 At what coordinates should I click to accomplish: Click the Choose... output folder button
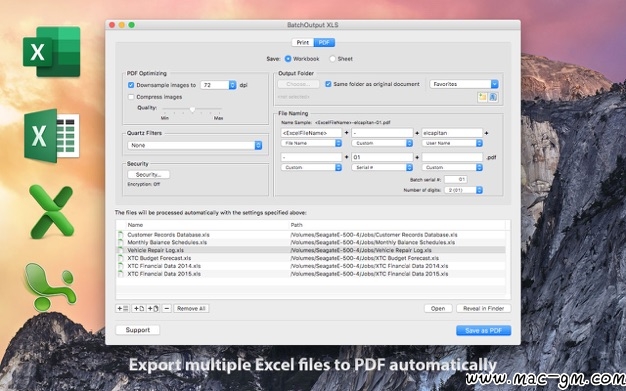click(298, 84)
